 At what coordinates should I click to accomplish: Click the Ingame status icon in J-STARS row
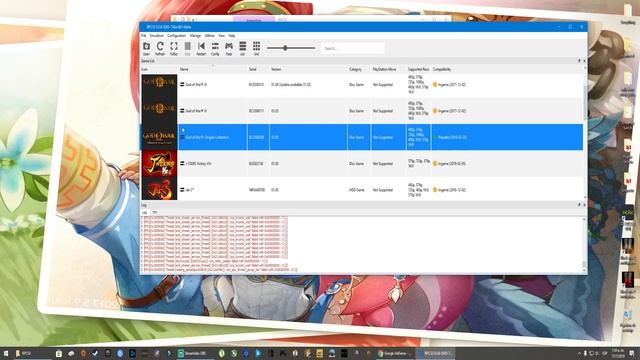(x=435, y=164)
